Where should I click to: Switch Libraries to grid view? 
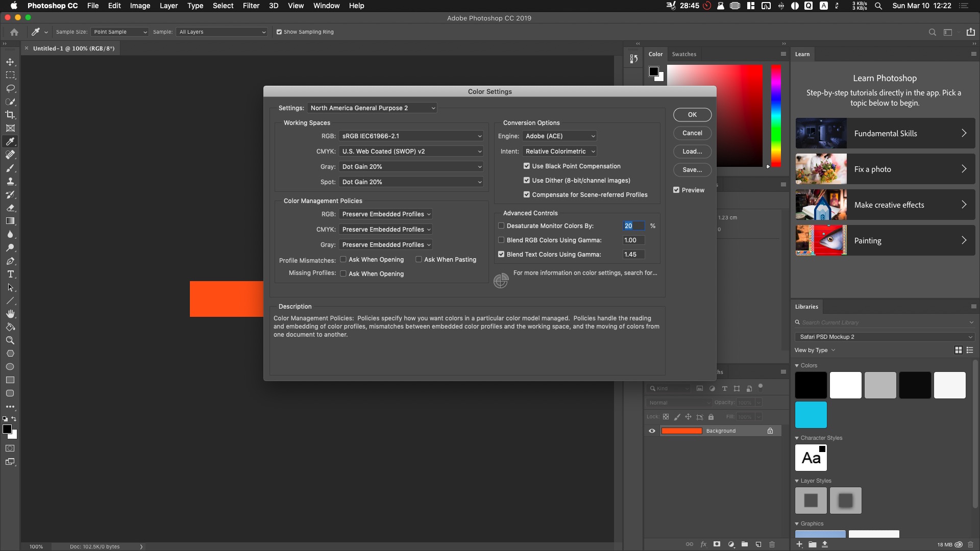tap(958, 350)
